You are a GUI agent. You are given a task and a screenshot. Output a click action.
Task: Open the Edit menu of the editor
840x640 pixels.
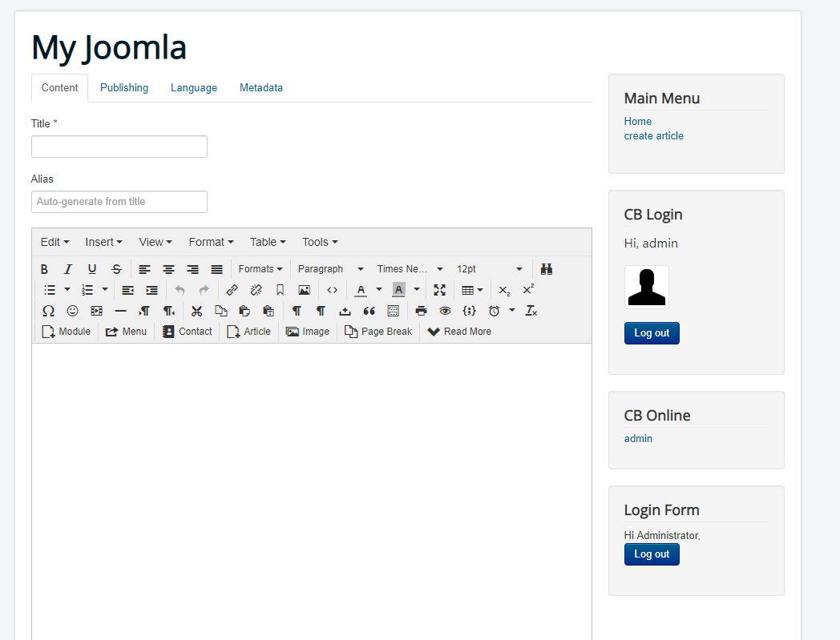(55, 242)
